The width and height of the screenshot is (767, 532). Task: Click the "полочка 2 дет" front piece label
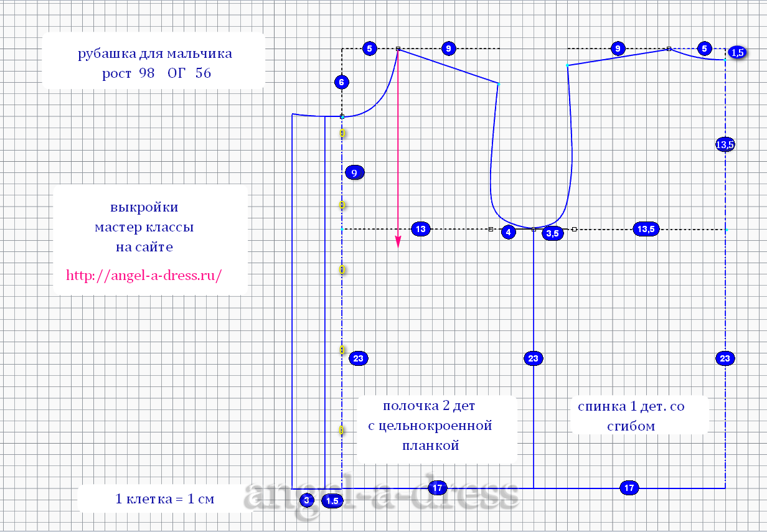[429, 406]
